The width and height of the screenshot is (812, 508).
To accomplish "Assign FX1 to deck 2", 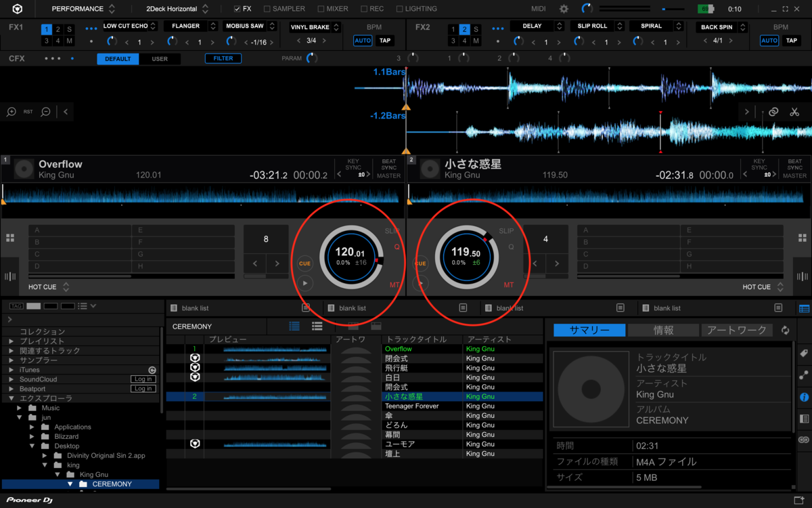I will point(58,29).
